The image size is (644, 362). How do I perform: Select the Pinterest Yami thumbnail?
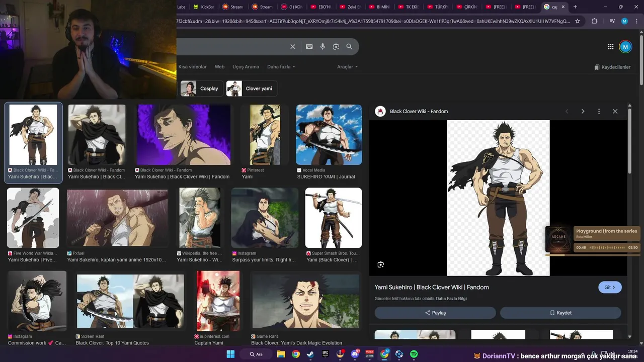point(265,135)
